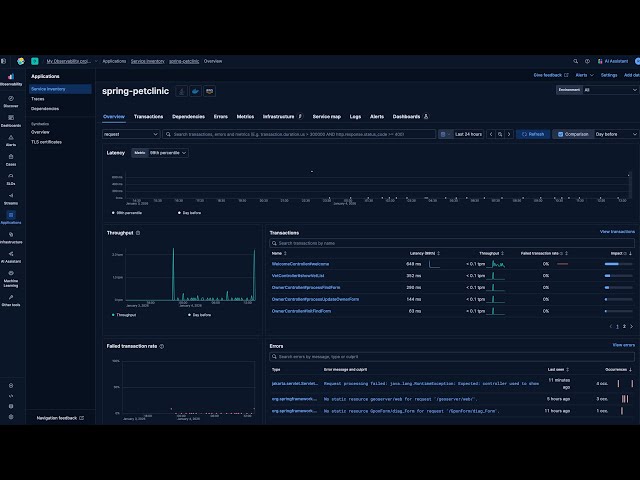The width and height of the screenshot is (640, 480).
Task: Open the Observability nav item
Action: [x=11, y=79]
